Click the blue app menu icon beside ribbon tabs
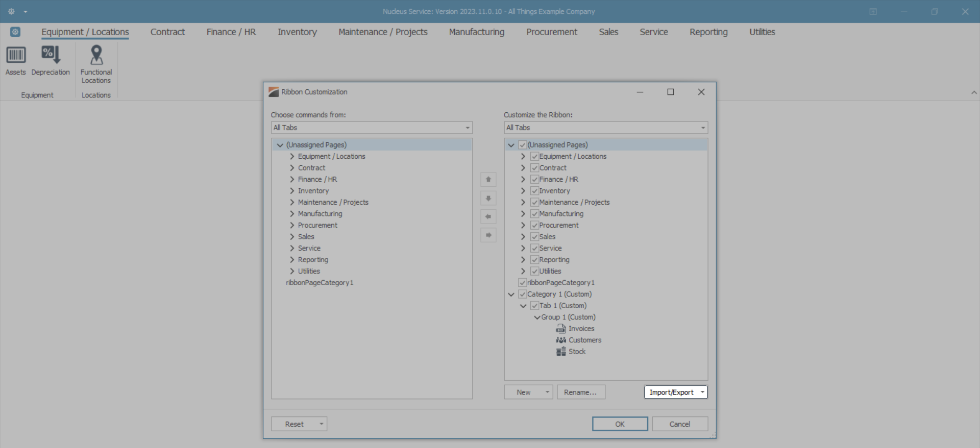 15,32
